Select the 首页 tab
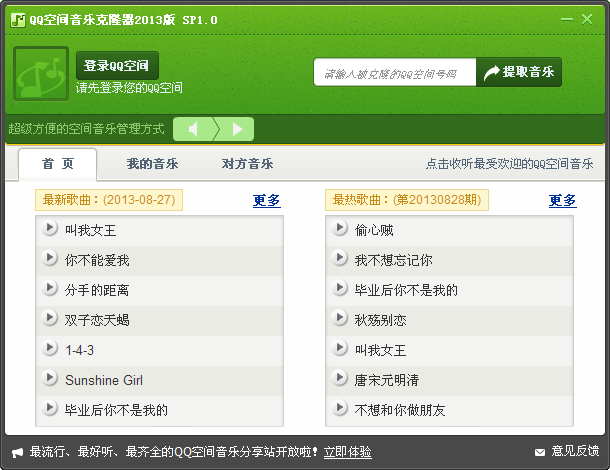 (x=58, y=164)
